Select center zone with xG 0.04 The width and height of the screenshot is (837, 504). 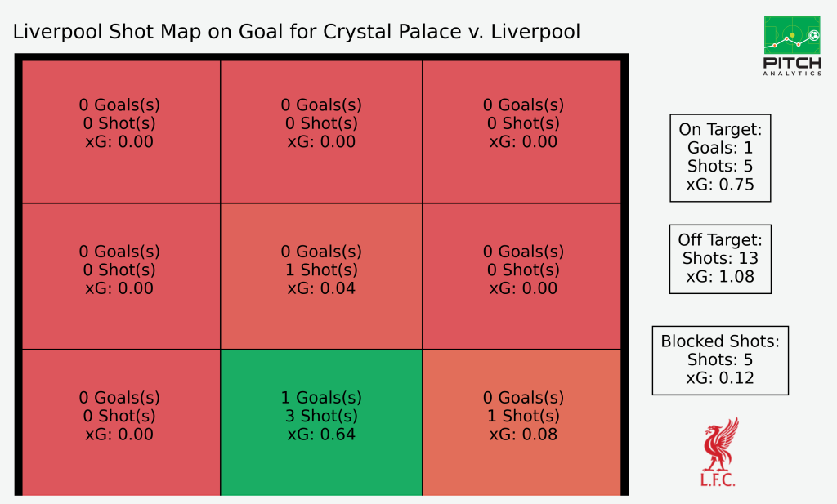(321, 276)
